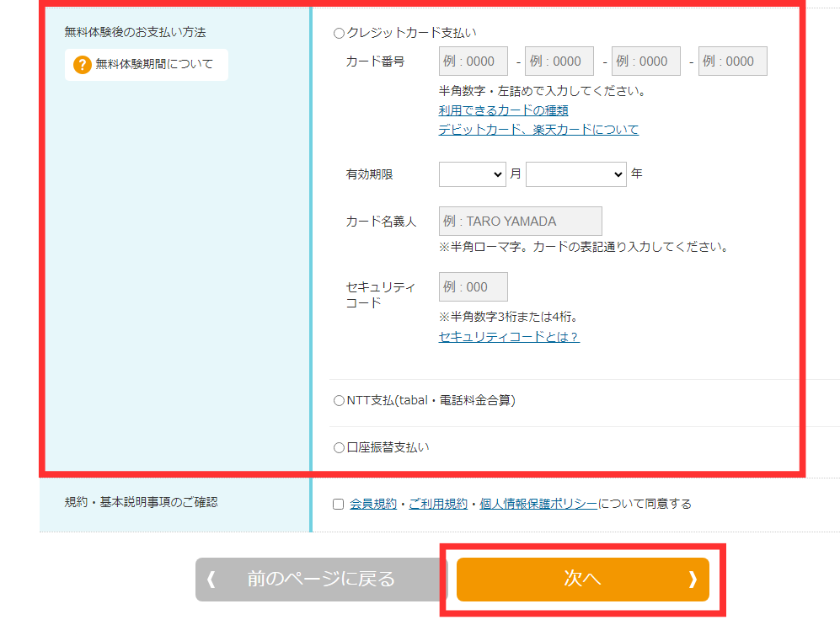Open the 利用できるカードの種類 link

click(x=503, y=110)
